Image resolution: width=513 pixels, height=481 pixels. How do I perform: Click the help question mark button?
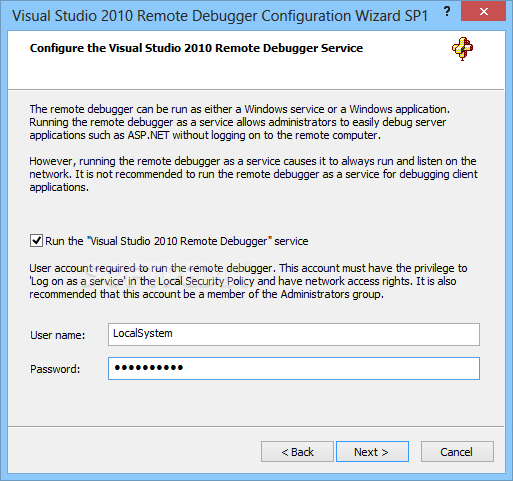(447, 12)
